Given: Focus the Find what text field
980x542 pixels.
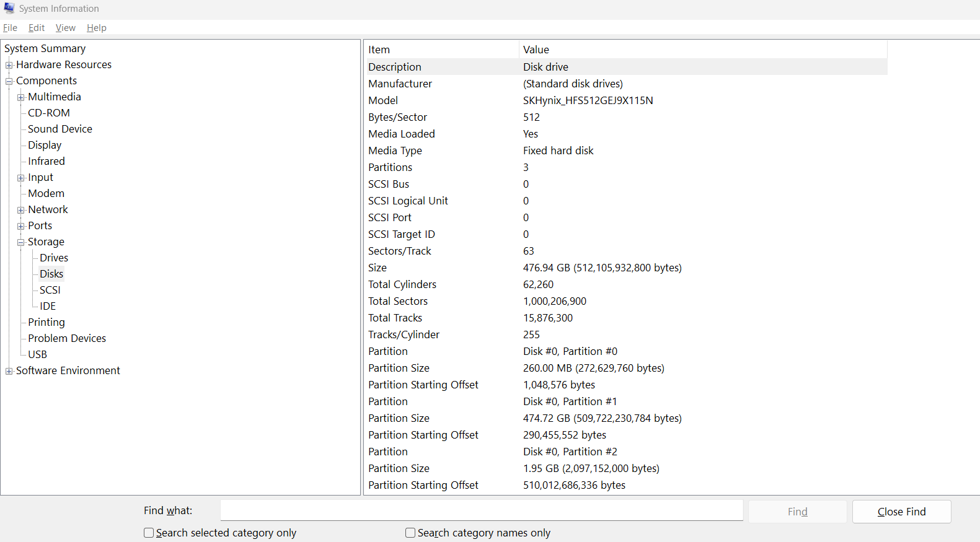Looking at the screenshot, I should (x=482, y=510).
